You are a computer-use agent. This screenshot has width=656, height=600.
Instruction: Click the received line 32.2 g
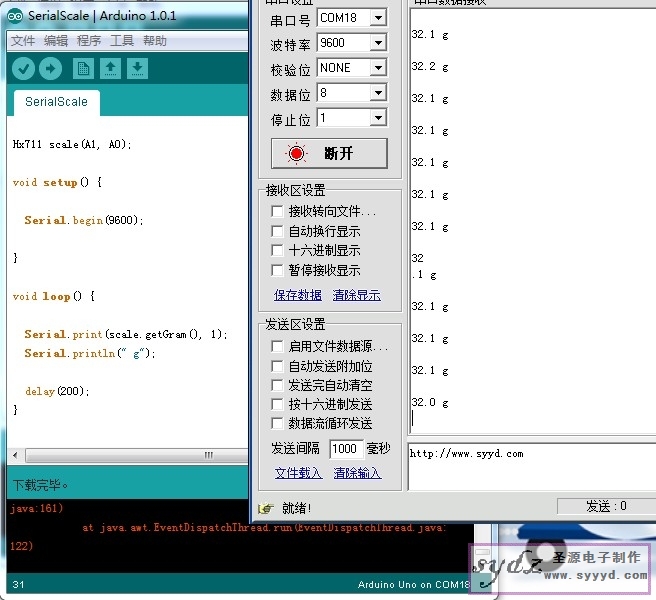click(x=430, y=67)
